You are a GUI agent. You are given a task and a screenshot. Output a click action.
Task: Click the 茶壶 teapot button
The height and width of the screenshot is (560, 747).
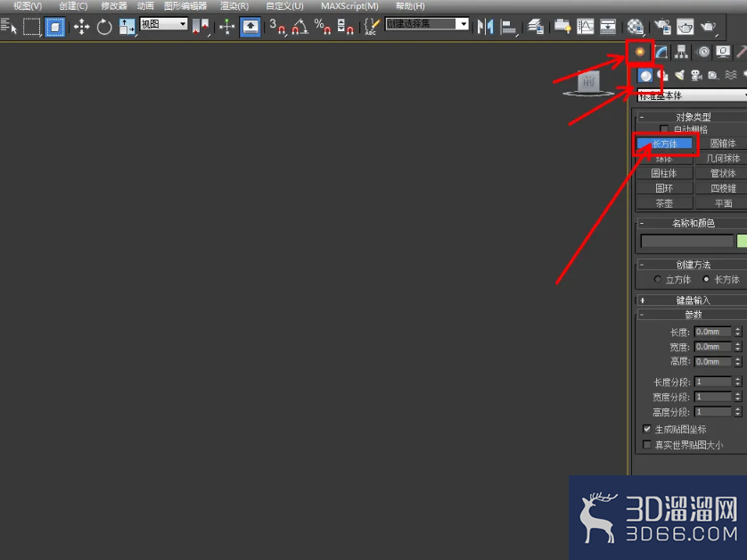(664, 203)
